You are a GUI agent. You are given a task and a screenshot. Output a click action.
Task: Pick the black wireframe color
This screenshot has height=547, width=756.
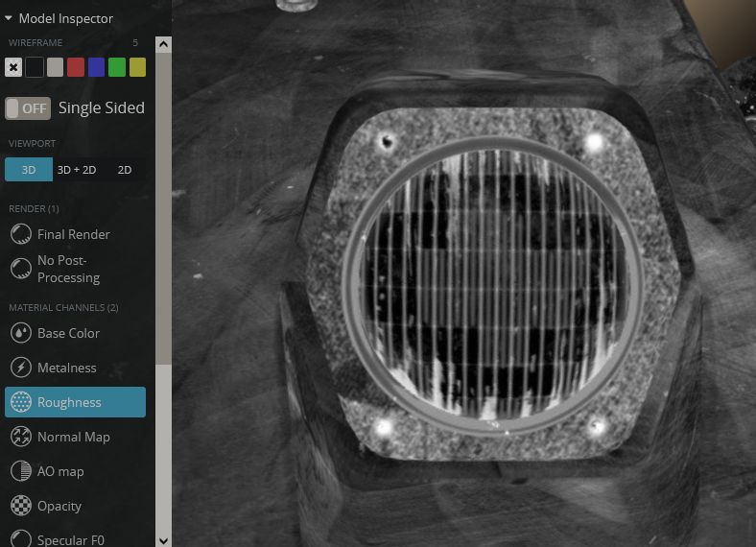[x=35, y=67]
